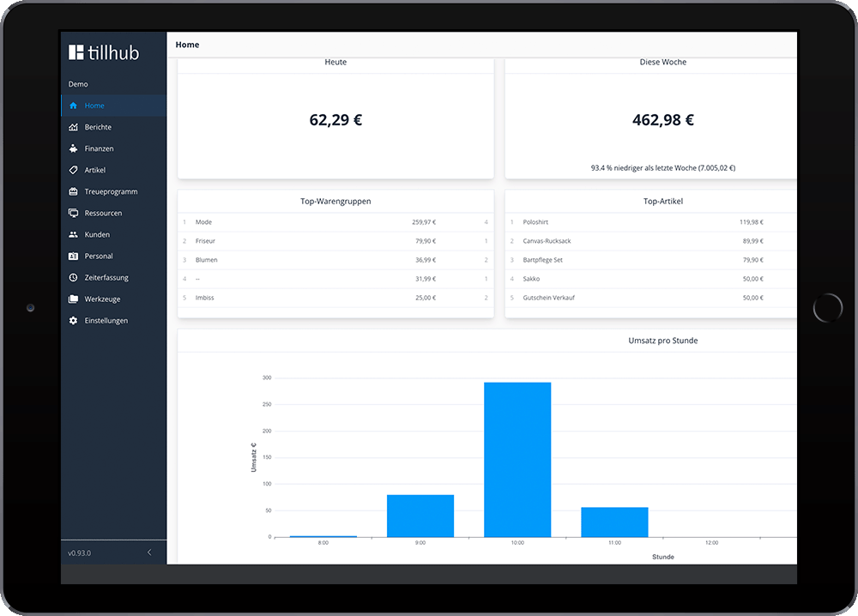The image size is (858, 616).
Task: Click the Top-Artikel heading
Action: point(662,202)
